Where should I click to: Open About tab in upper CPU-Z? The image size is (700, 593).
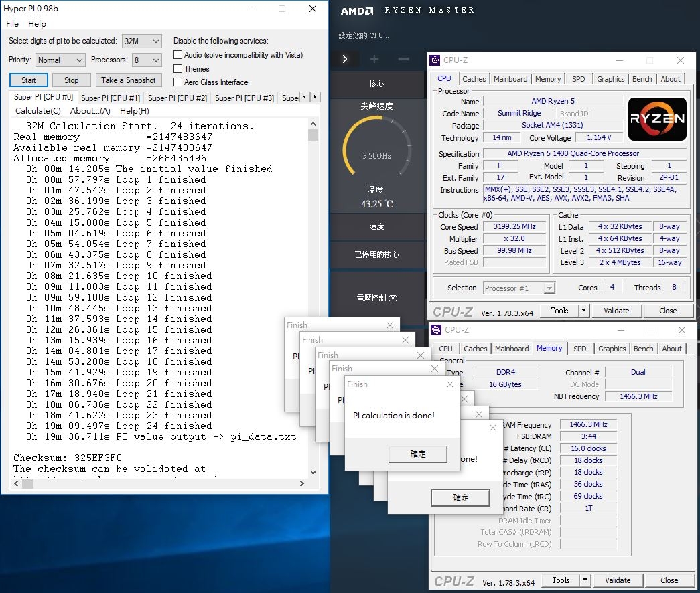tap(671, 79)
